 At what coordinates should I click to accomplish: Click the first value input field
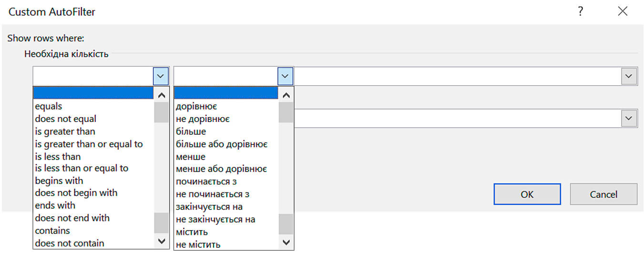click(x=458, y=76)
